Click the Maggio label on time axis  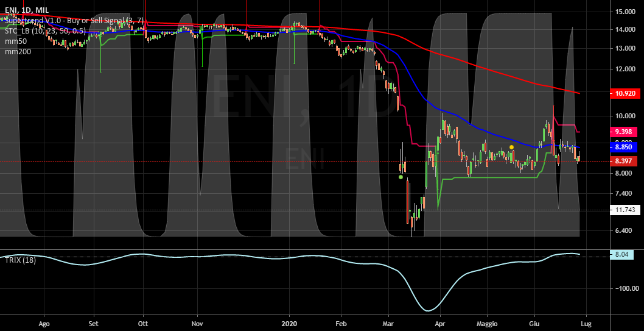click(x=487, y=324)
